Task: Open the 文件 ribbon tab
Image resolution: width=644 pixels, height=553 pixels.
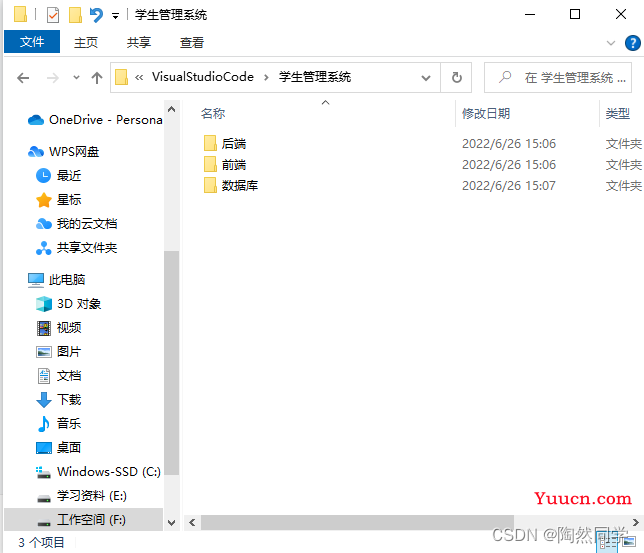Action: [32, 41]
